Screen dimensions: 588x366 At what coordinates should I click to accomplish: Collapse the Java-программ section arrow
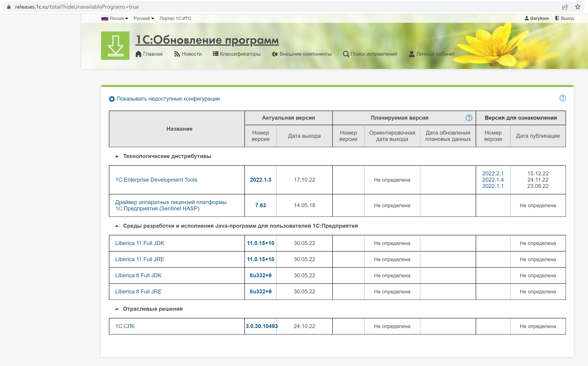pos(117,226)
